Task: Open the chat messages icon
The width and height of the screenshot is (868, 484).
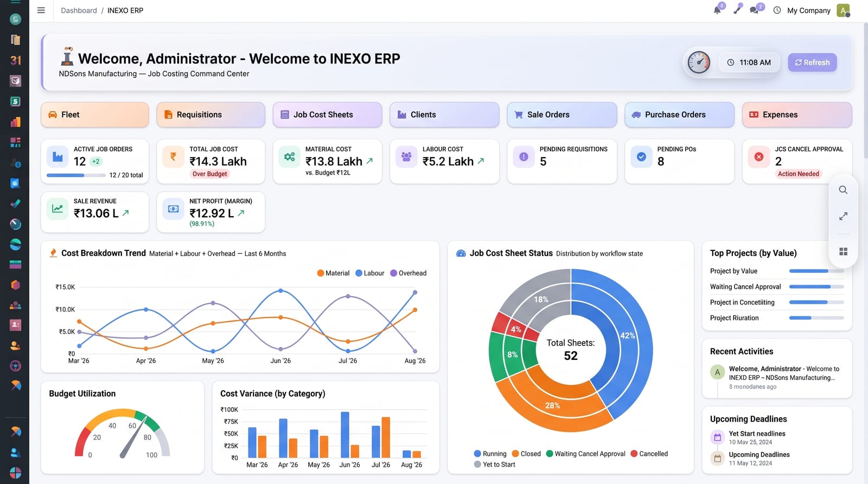Action: [x=754, y=10]
